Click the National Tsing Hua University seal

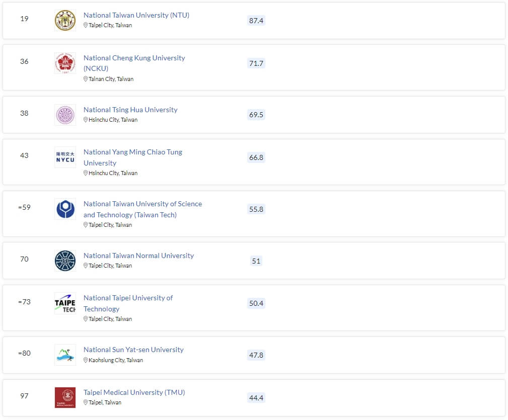click(65, 115)
